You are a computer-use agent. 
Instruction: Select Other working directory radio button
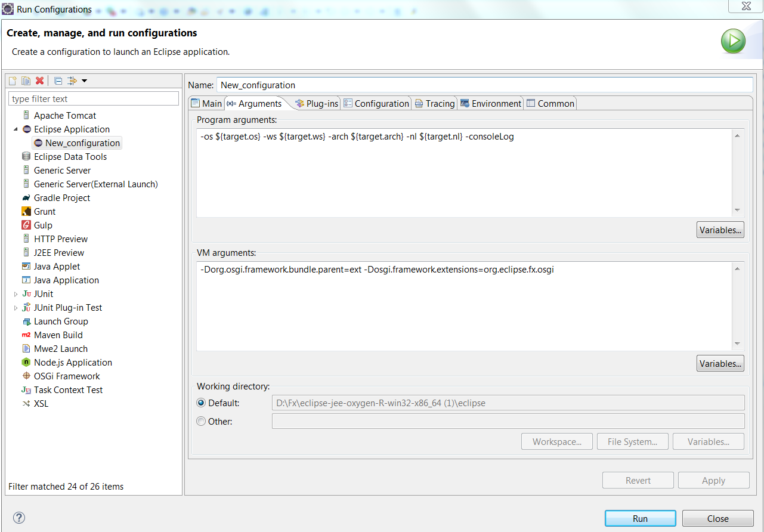[x=201, y=422]
